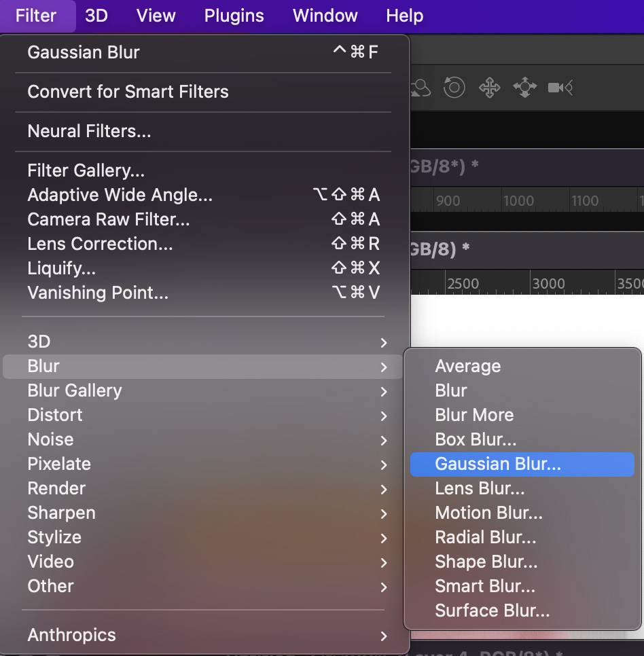
Task: Expand the Sharpen submenu
Action: (x=203, y=513)
